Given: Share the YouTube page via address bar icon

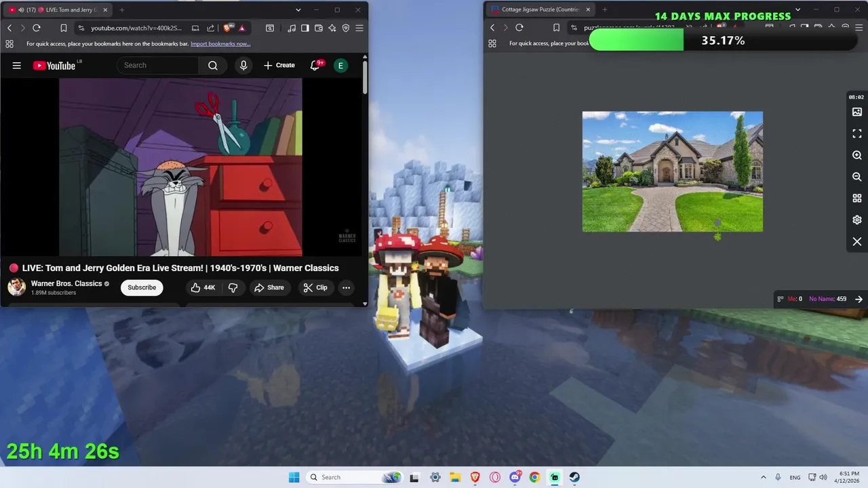Looking at the screenshot, I should click(210, 28).
